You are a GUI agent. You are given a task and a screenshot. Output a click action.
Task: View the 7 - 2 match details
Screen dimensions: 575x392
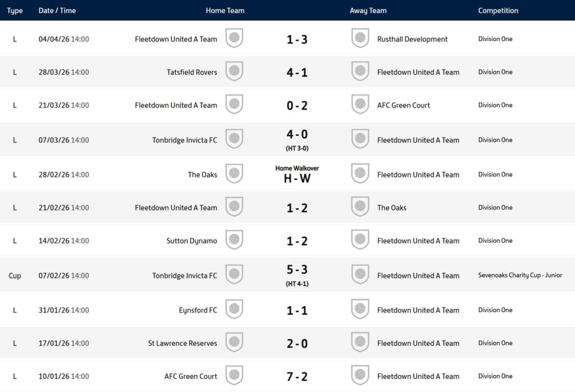(x=297, y=376)
